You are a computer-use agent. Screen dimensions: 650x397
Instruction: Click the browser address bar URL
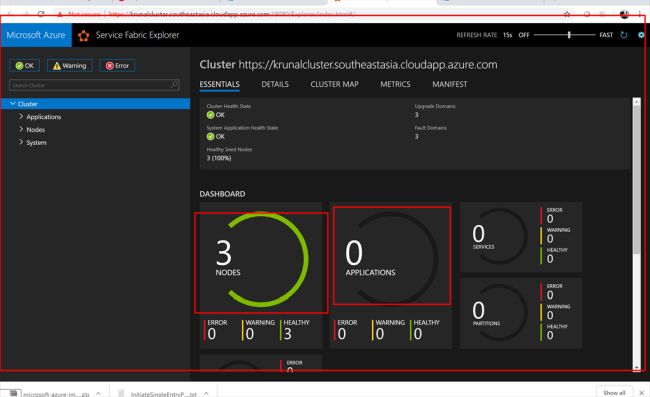click(x=231, y=14)
